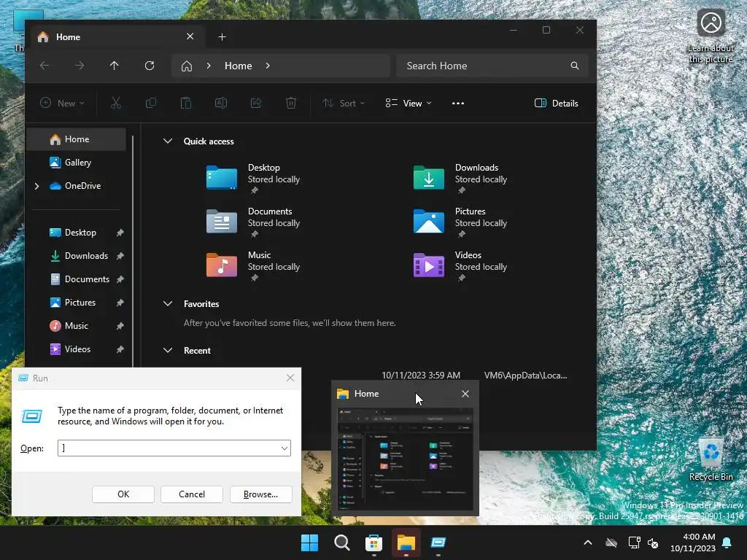Viewport: 747px width, 560px height.
Task: Click OK in the Run dialog
Action: (x=123, y=494)
